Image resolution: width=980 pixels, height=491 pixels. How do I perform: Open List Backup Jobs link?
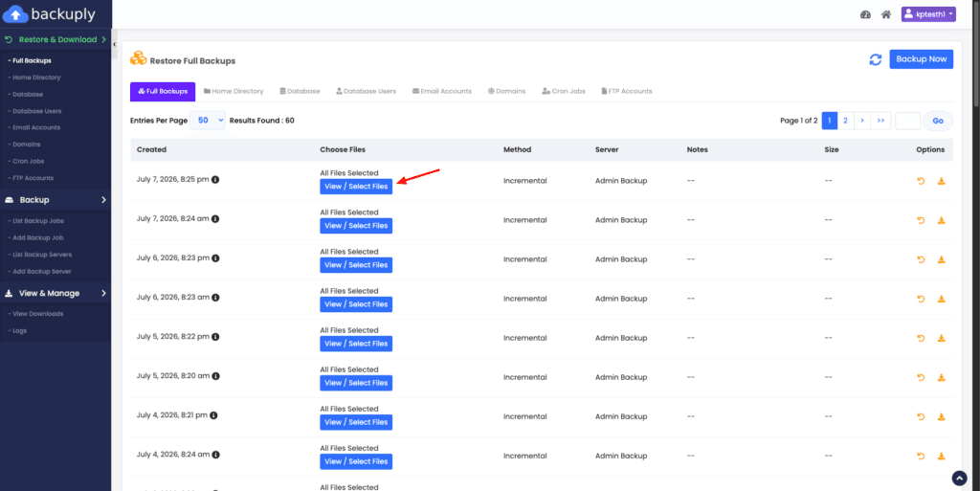click(x=37, y=221)
